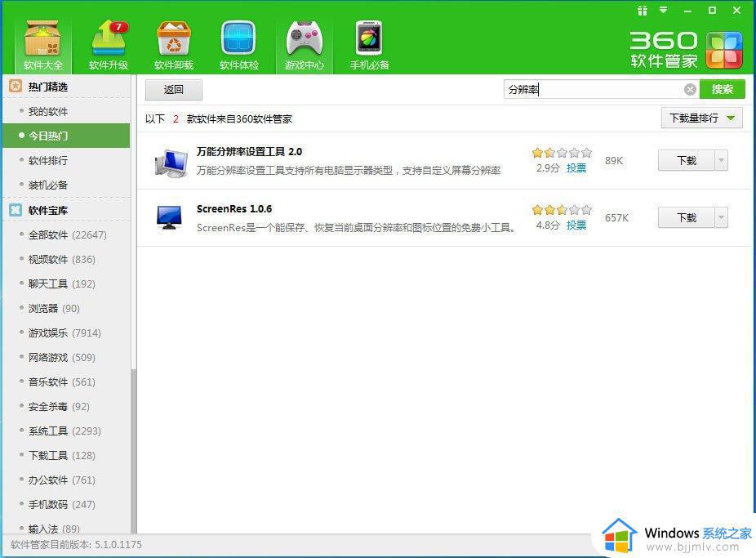Click star rating of 万能分辨率设置工具
Image resolution: width=756 pixels, height=558 pixels.
(x=562, y=153)
